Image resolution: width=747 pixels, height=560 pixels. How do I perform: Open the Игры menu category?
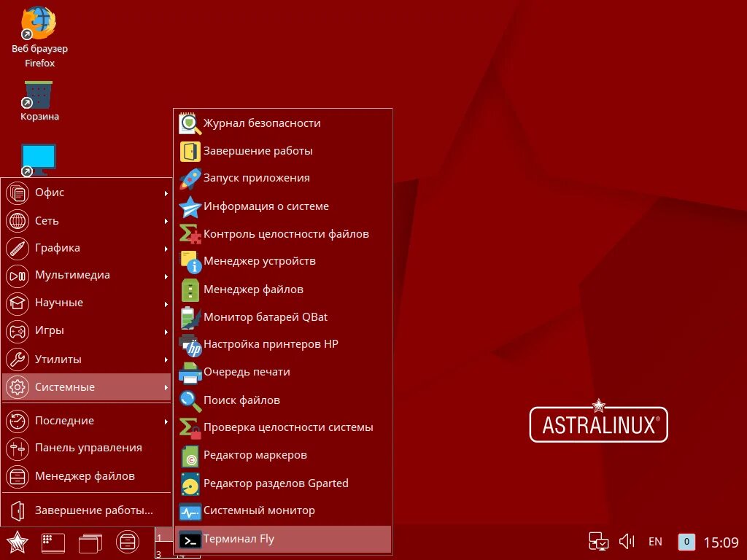click(x=86, y=331)
